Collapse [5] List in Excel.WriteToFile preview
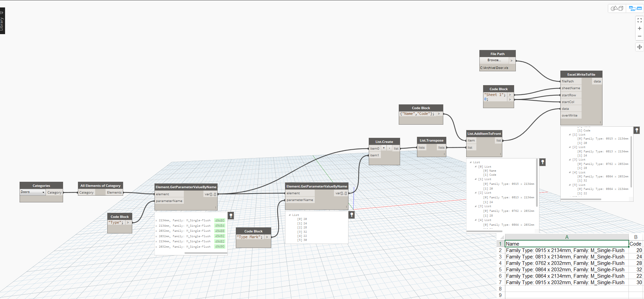644x299 pixels. [x=570, y=185]
